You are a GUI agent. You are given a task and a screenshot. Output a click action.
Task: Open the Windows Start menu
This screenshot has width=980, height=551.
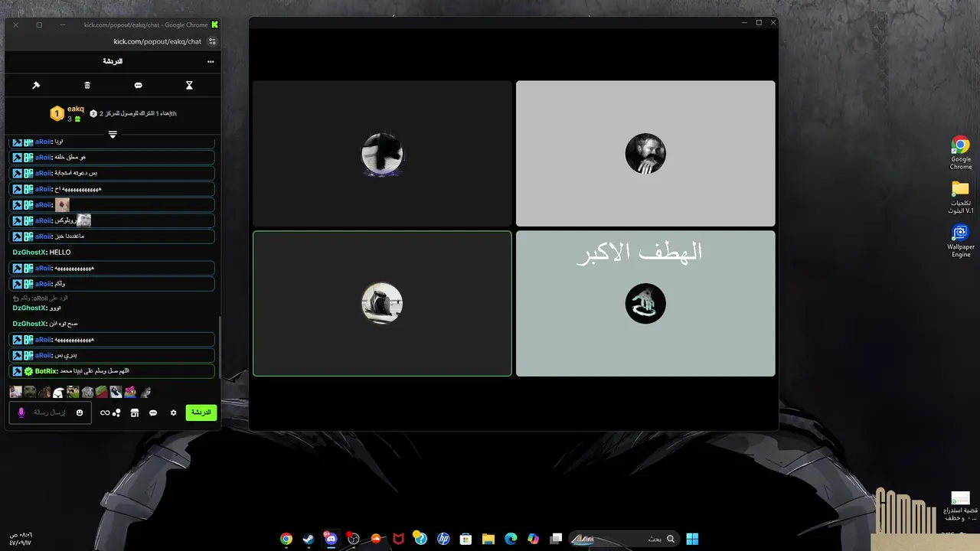pyautogui.click(x=692, y=539)
